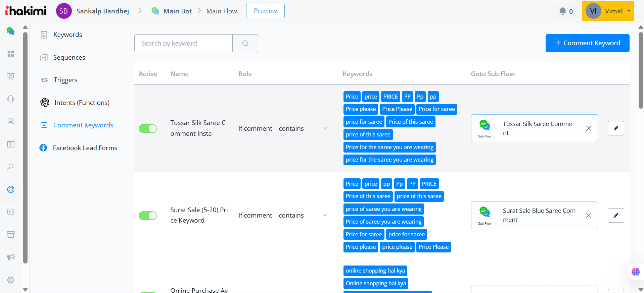Open the contacts person icon in left rail
The height and width of the screenshot is (293, 644).
[11, 121]
